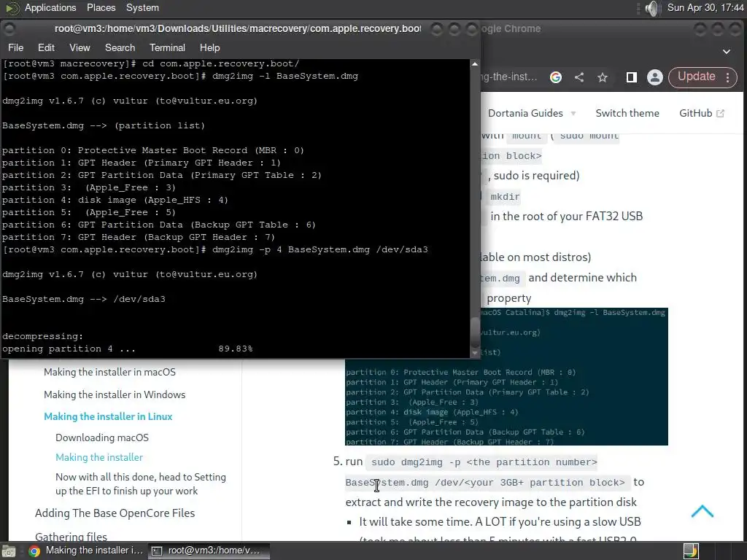Image resolution: width=747 pixels, height=560 pixels.
Task: Click the terminal window menu button in titlebar
Action: pyautogui.click(x=9, y=28)
